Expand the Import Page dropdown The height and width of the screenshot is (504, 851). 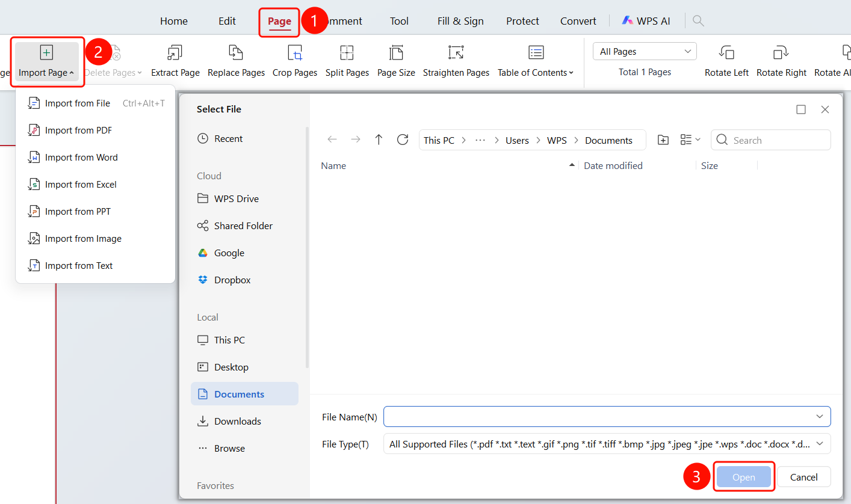pyautogui.click(x=46, y=61)
